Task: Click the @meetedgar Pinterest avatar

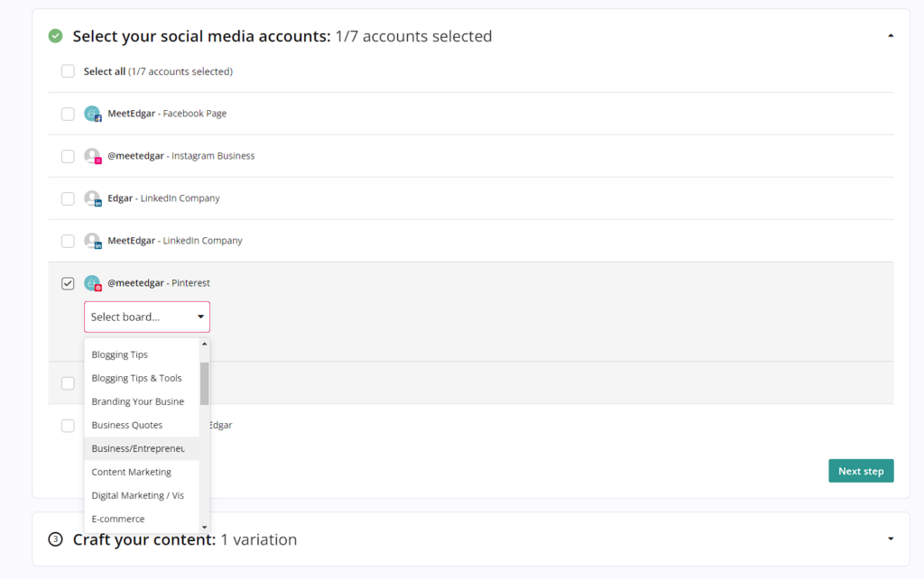Action: pos(93,282)
